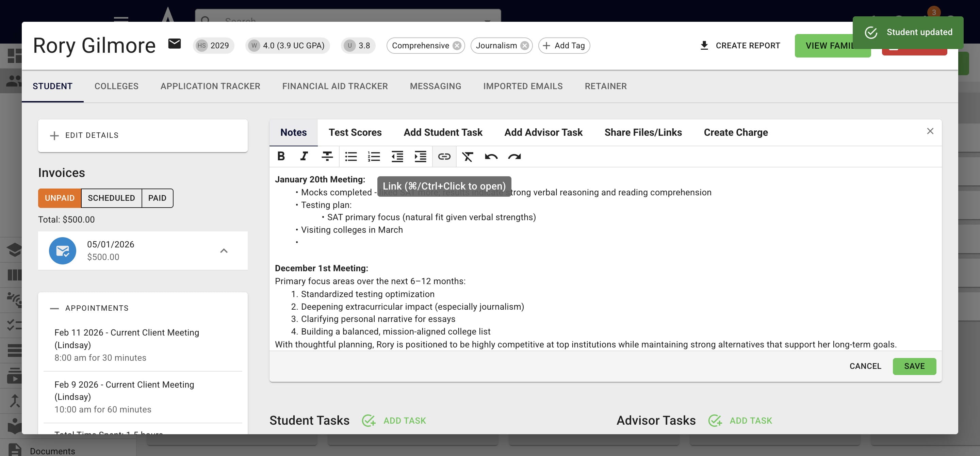Open the Feb 11 2026 Current Client Meeting
Image resolution: width=980 pixels, height=456 pixels.
(x=143, y=345)
